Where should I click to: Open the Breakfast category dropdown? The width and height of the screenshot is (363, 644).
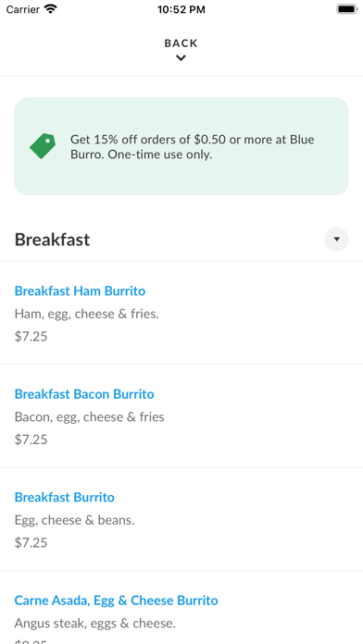(336, 239)
